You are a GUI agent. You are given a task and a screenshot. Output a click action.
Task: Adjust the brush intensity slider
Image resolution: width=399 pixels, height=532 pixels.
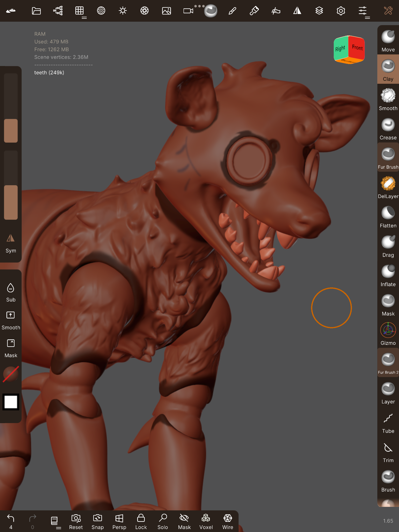(x=11, y=185)
